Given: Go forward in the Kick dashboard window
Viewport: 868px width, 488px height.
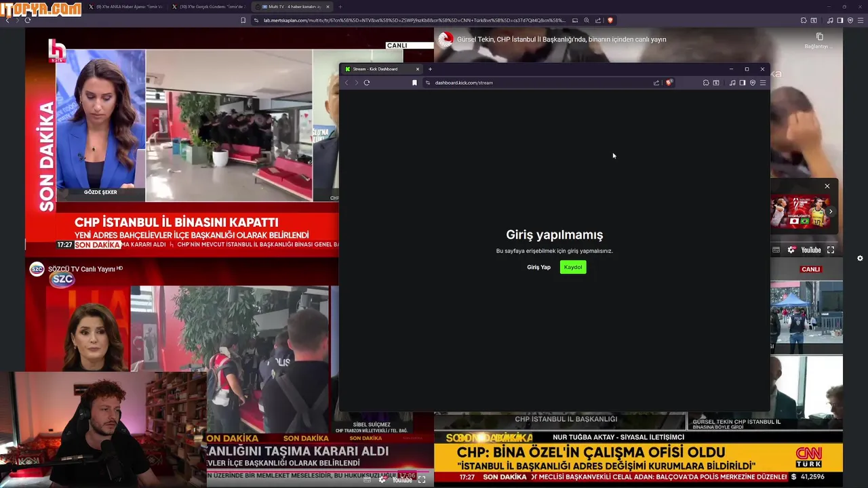Looking at the screenshot, I should tap(356, 83).
